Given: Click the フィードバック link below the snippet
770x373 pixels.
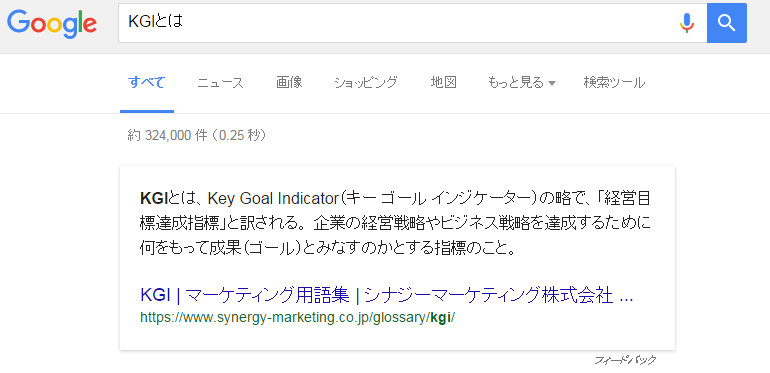Looking at the screenshot, I should (x=625, y=360).
